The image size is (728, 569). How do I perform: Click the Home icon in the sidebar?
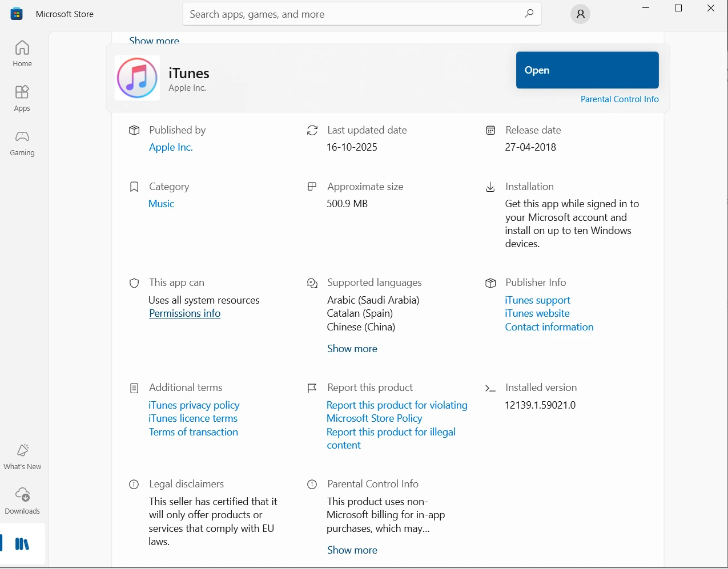click(x=22, y=53)
